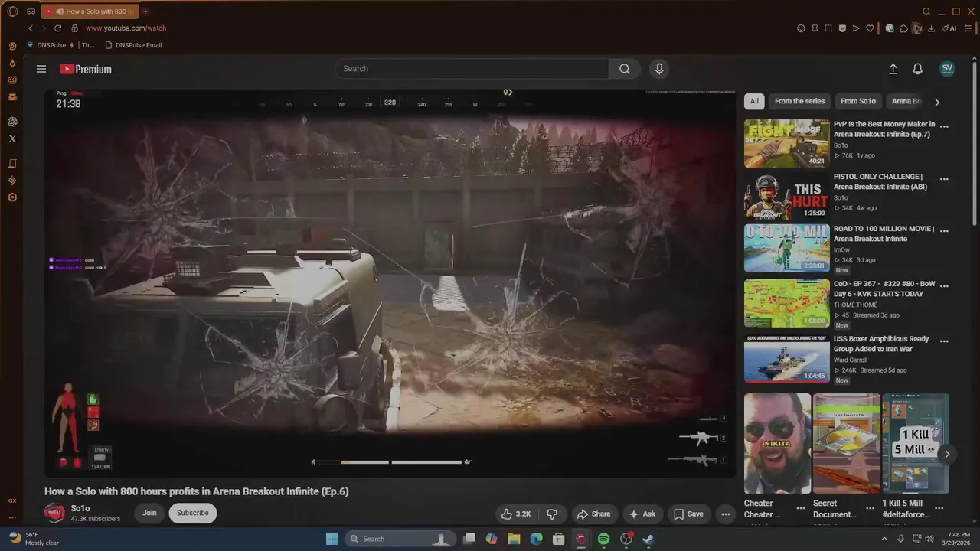Show hidden system tray icons
Image resolution: width=980 pixels, height=551 pixels.
[884, 539]
